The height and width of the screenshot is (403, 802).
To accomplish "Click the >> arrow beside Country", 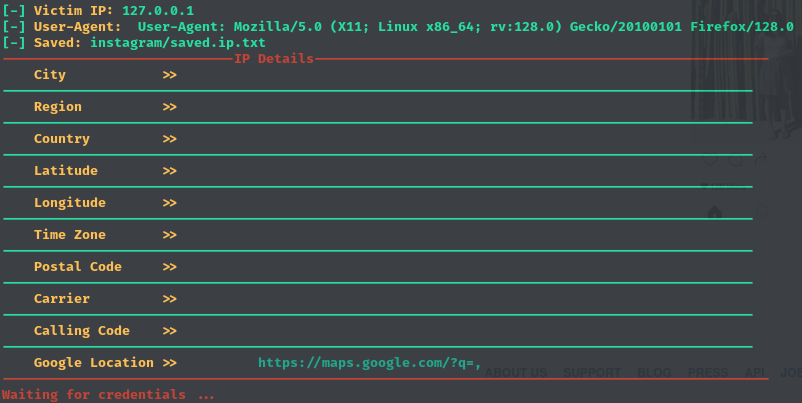I will [169, 139].
